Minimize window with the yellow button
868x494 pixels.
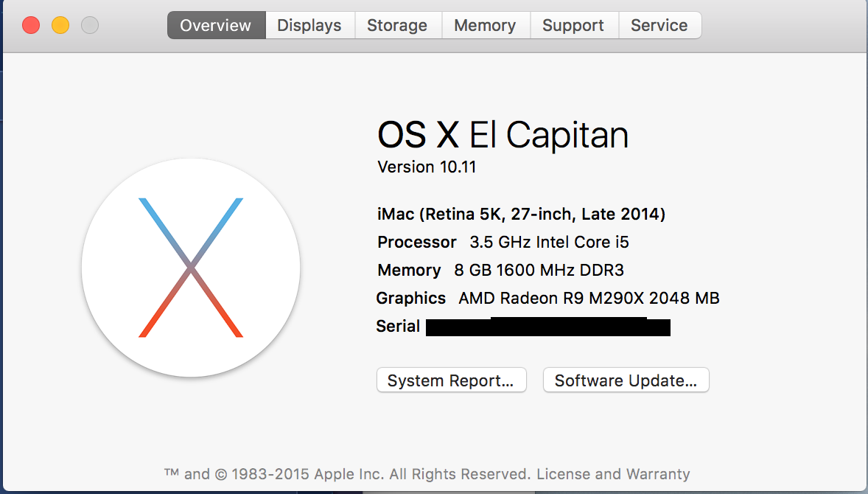point(60,26)
